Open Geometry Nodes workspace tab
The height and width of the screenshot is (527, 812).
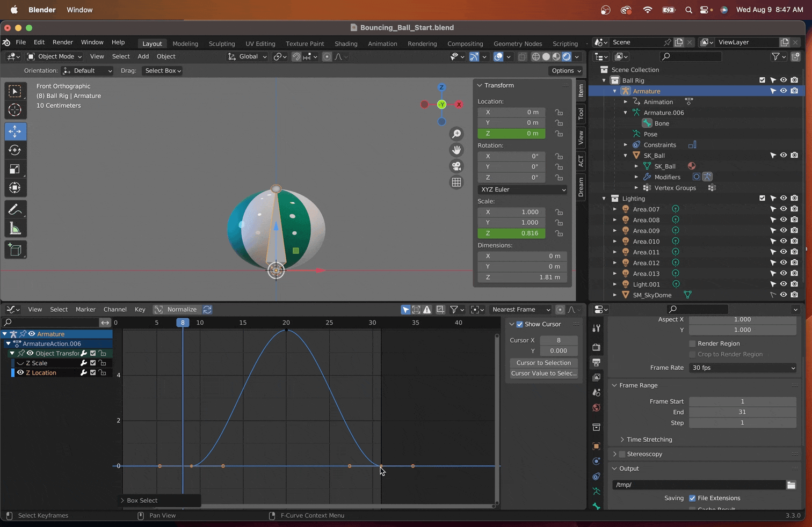pyautogui.click(x=518, y=43)
